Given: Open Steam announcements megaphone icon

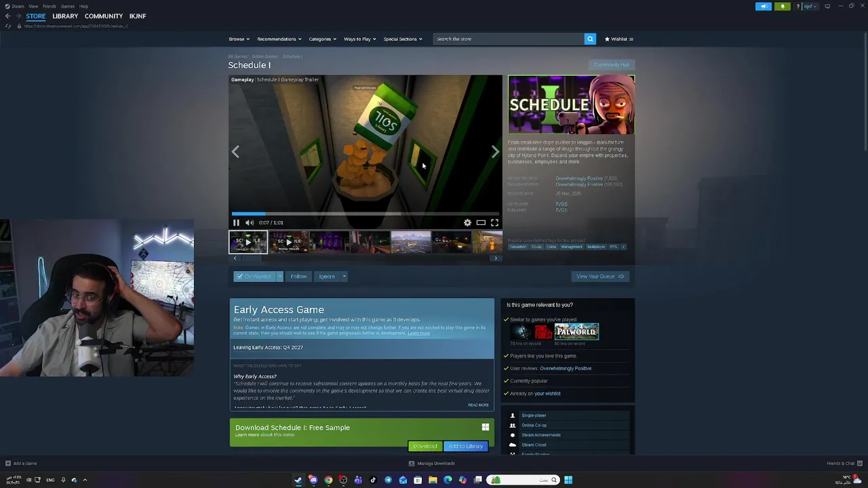Looking at the screenshot, I should (764, 6).
